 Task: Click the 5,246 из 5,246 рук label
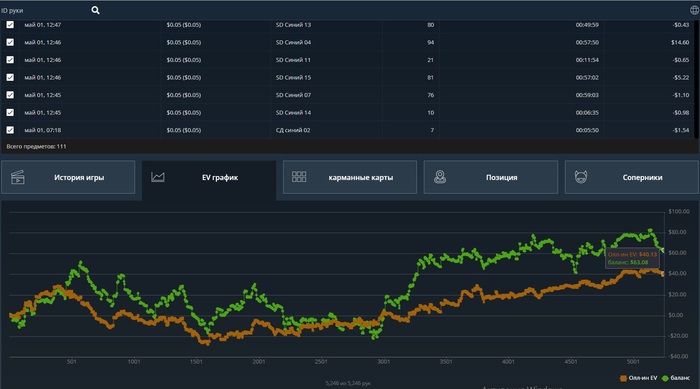coord(348,383)
